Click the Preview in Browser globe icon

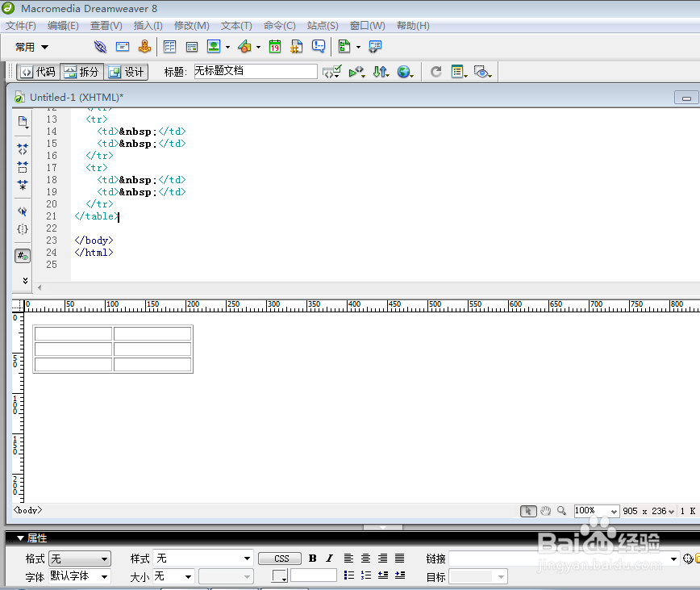(x=405, y=72)
